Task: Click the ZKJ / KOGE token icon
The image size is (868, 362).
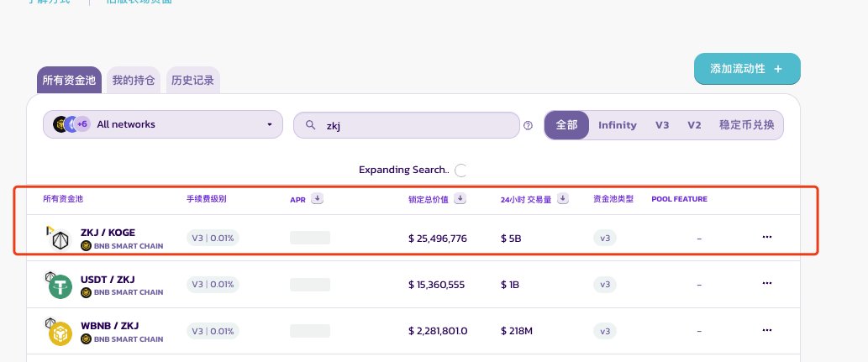Action: pos(60,240)
